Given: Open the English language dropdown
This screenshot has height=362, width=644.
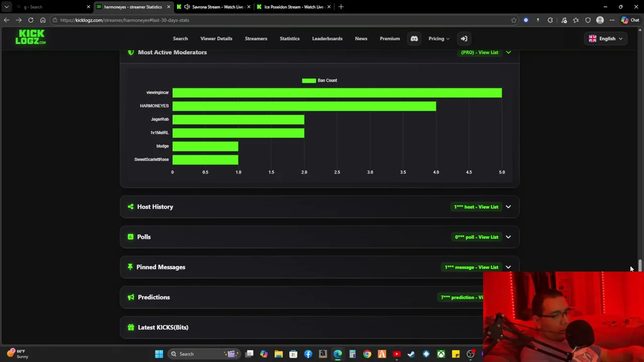Looking at the screenshot, I should point(606,39).
